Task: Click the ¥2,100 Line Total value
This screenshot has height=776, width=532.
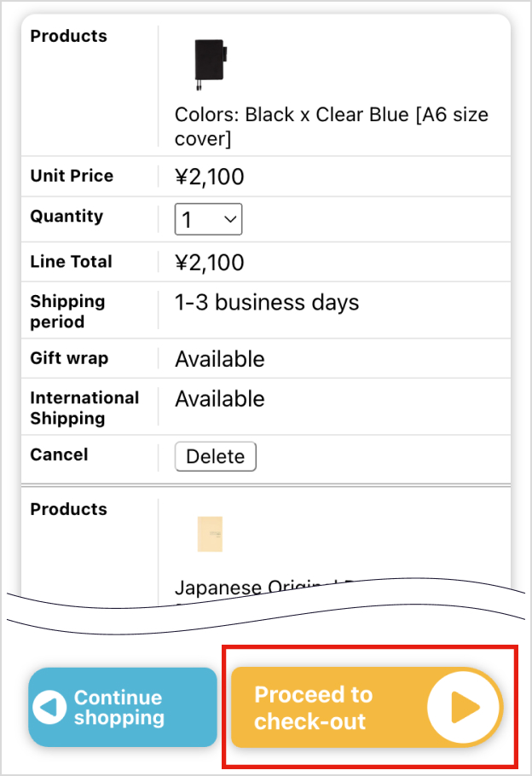Action: (x=210, y=262)
